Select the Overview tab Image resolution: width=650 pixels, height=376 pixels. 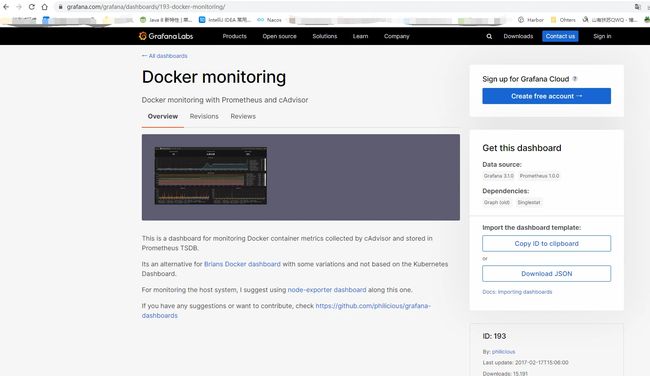(x=162, y=116)
